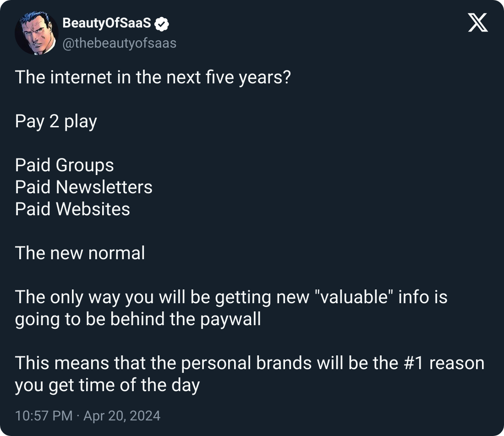Select the line reading Paid Newsletters

pos(84,187)
